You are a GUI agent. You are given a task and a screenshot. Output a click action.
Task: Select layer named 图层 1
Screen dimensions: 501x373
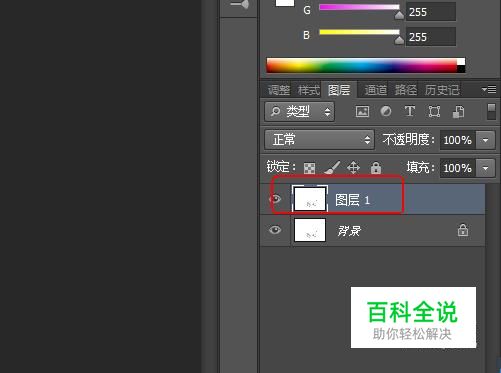352,200
